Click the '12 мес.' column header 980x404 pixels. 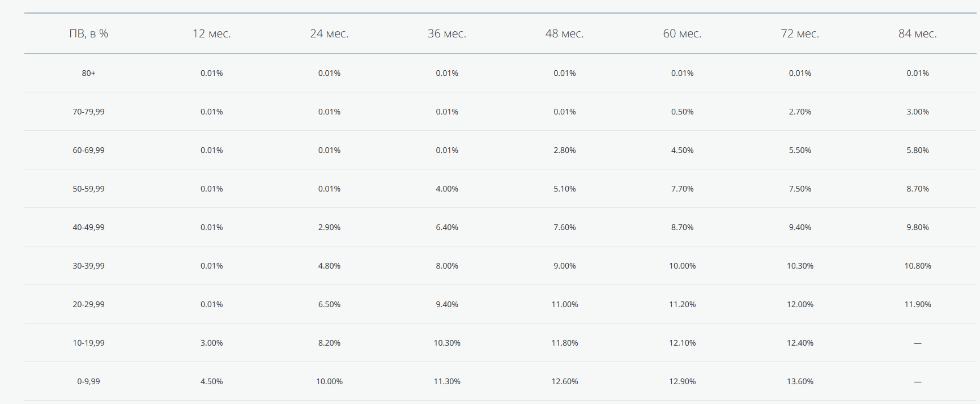coord(211,33)
